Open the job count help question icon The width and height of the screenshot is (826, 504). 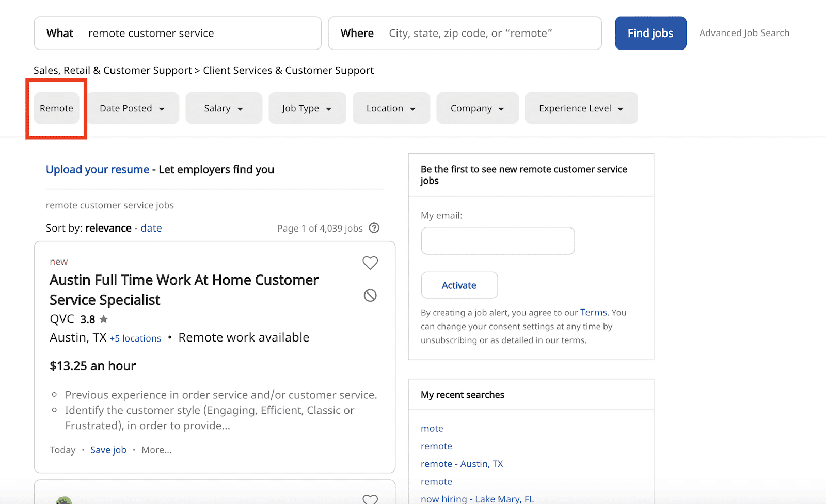click(x=374, y=228)
